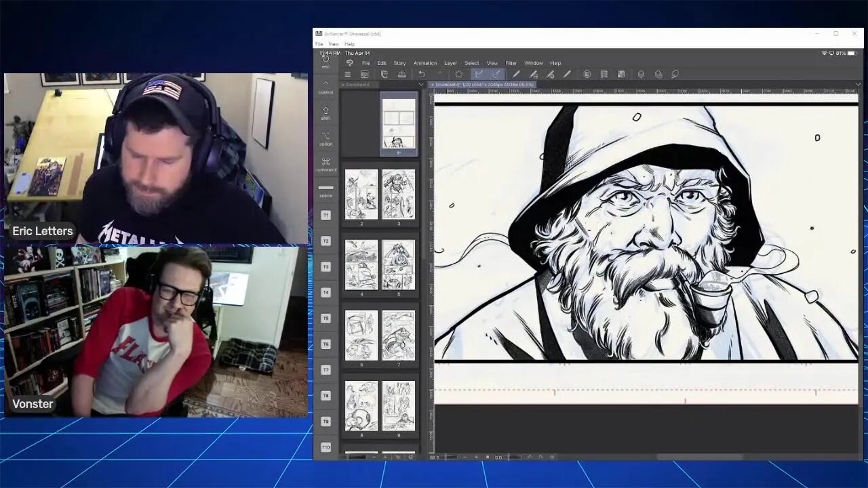Click the T4 shortcut key

pos(325,292)
